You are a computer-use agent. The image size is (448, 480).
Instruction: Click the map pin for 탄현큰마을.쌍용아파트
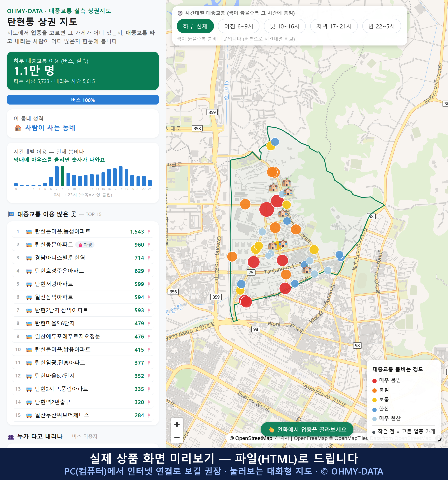[149, 350]
